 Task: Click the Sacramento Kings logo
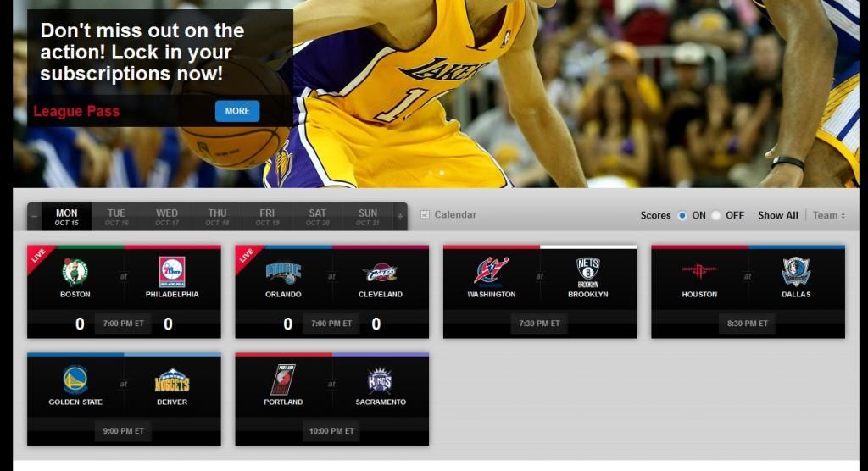380,380
